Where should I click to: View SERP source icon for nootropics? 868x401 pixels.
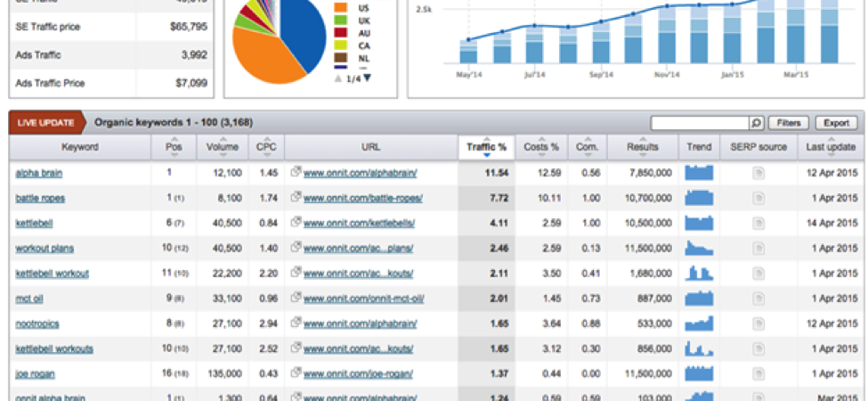758,324
